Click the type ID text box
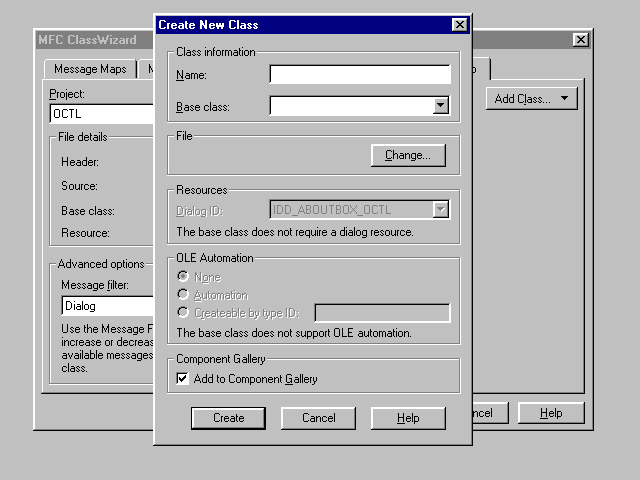 pos(381,313)
